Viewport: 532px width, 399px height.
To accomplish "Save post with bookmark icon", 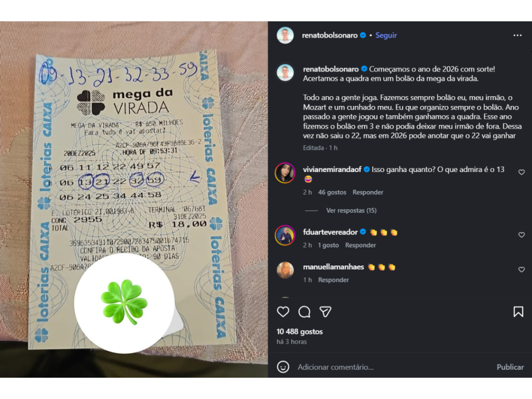I will [x=518, y=312].
